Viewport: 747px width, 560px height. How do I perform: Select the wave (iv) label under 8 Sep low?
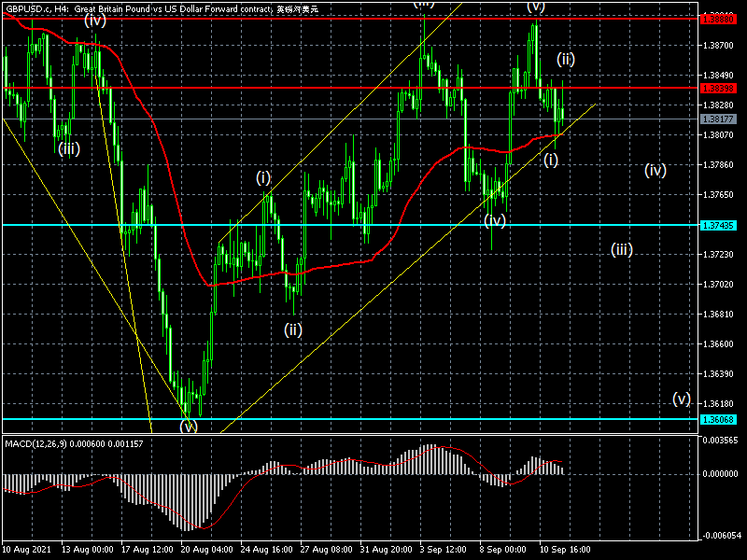tap(495, 220)
